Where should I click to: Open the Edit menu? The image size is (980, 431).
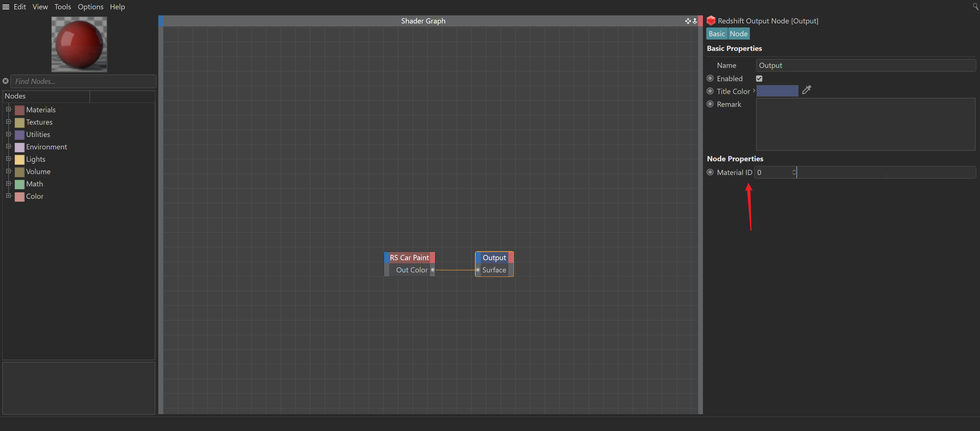[x=20, y=7]
